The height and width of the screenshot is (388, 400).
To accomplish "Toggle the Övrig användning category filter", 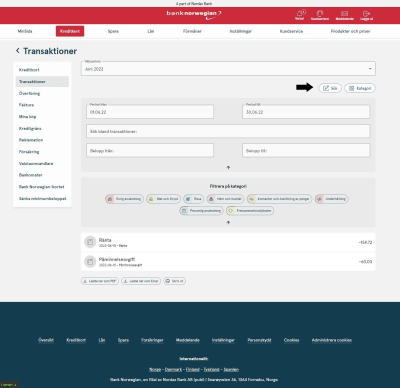I will tap(125, 199).
